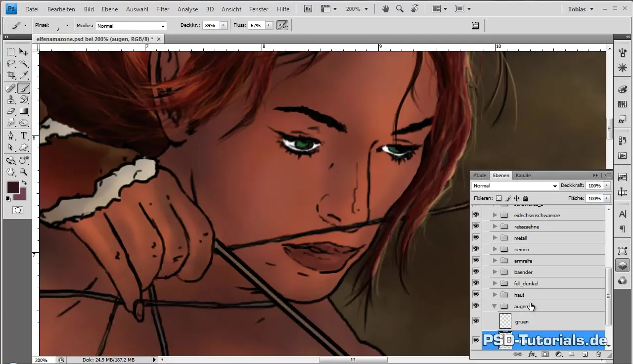Select the Lasso tool
633x364 pixels.
tap(11, 64)
